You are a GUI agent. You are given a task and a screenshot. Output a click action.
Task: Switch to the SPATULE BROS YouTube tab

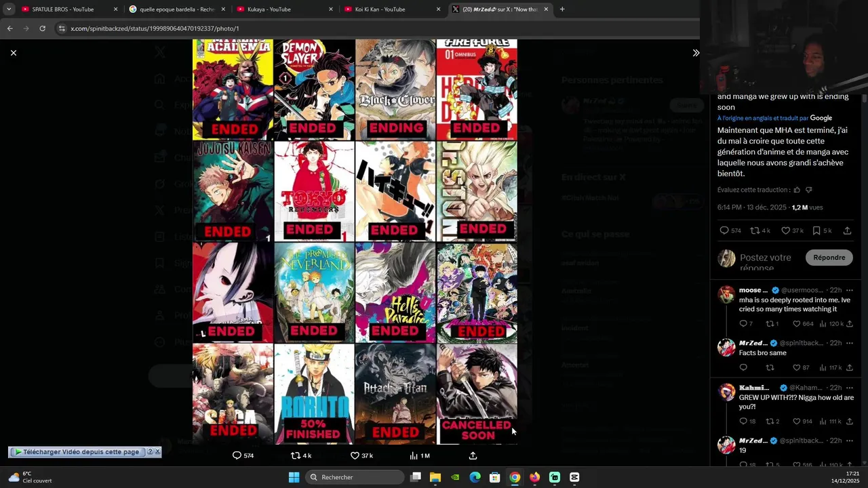(63, 9)
